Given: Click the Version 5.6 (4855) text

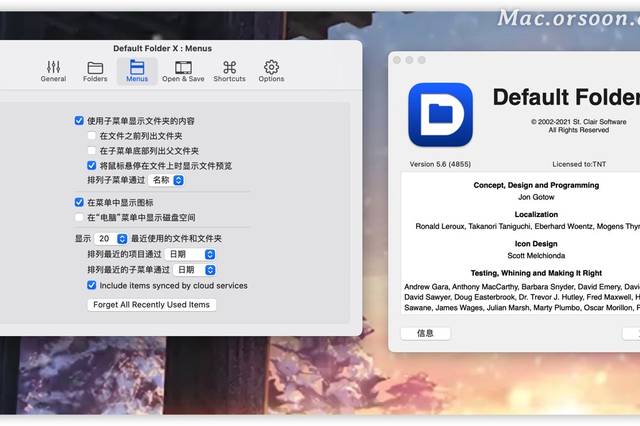Looking at the screenshot, I should pyautogui.click(x=440, y=164).
